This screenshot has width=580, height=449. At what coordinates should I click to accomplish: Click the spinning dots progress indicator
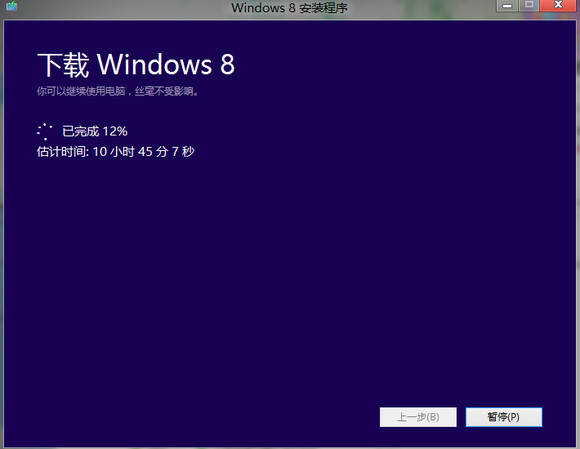(x=45, y=131)
